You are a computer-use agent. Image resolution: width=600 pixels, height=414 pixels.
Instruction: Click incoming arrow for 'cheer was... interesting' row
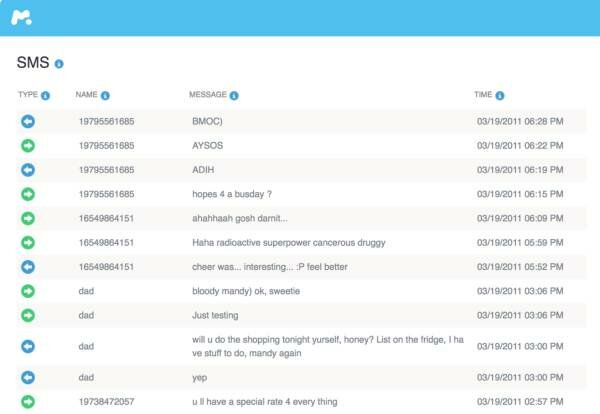coord(28,267)
